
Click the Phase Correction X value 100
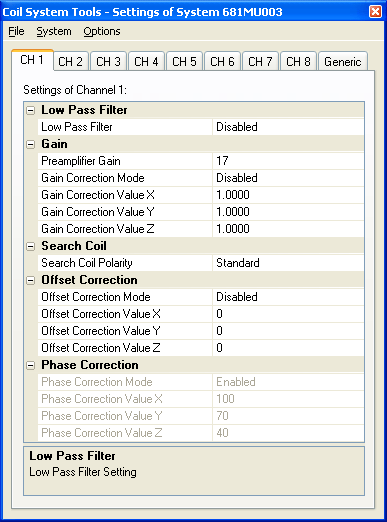click(x=288, y=399)
